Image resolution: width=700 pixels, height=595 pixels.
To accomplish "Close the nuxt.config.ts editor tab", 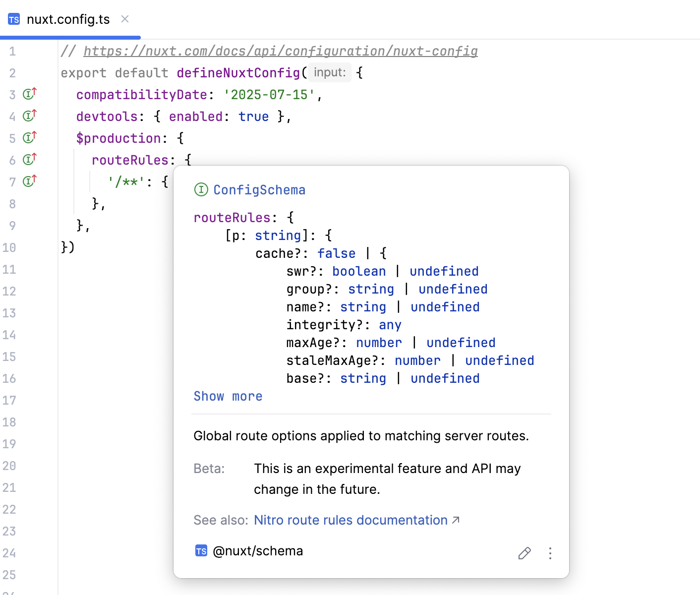I will 124,19.
